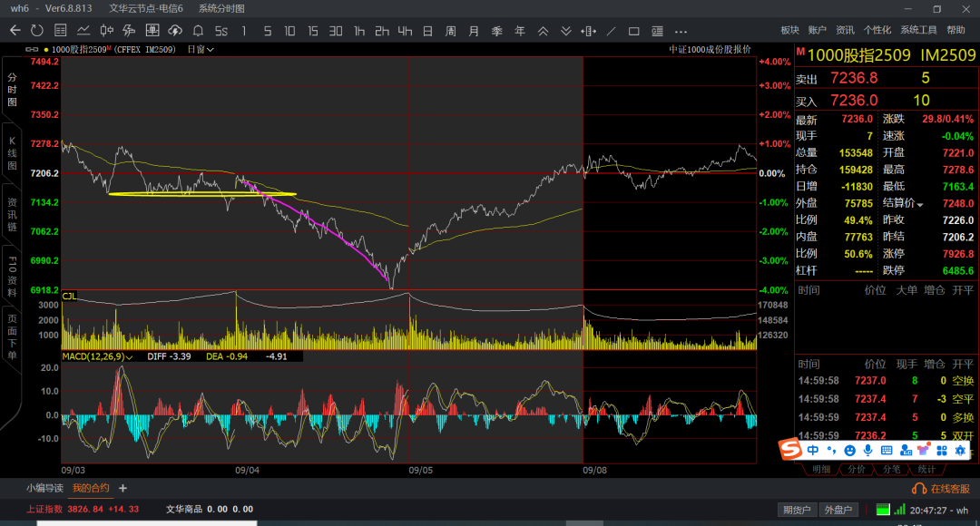The width and height of the screenshot is (980, 526).
Task: Click the signal strength bars icon
Action: [x=900, y=510]
